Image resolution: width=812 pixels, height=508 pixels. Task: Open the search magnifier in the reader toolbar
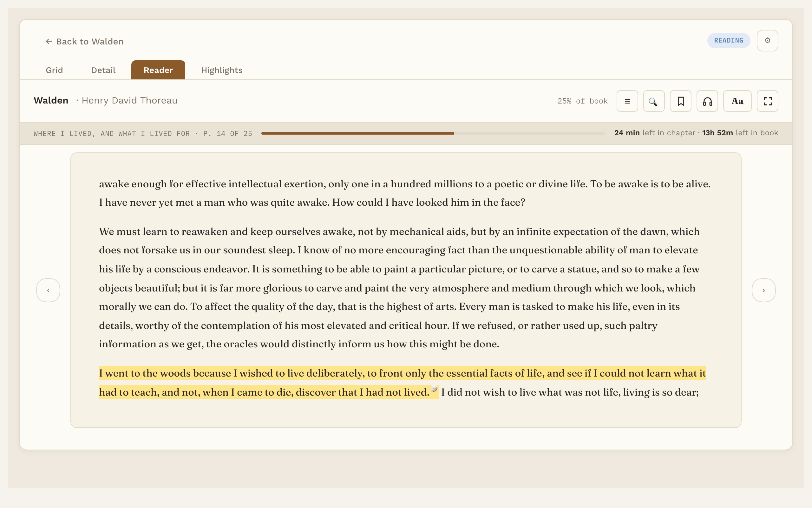(x=654, y=101)
